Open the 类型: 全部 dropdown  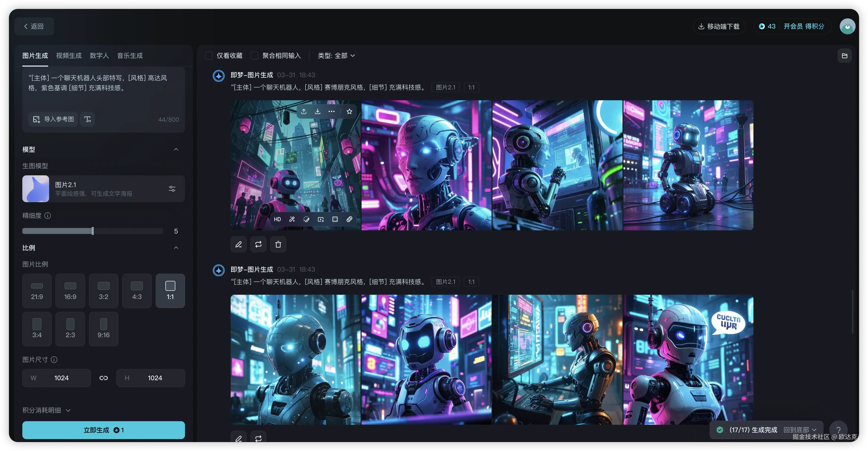336,56
